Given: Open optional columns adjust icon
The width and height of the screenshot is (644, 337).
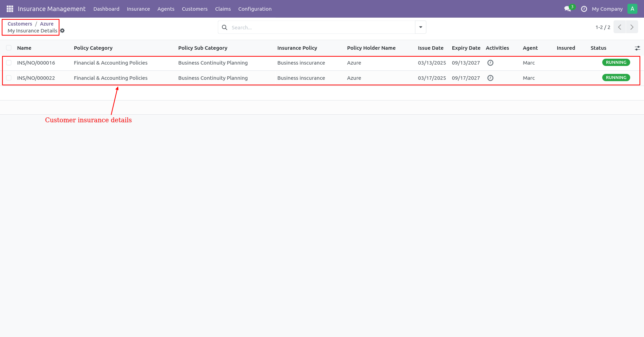Looking at the screenshot, I should click(x=637, y=48).
